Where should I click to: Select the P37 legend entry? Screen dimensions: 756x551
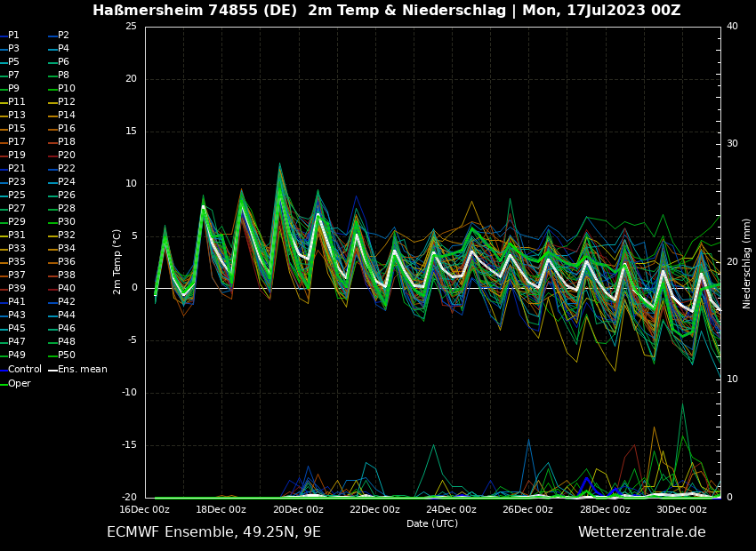point(16,275)
